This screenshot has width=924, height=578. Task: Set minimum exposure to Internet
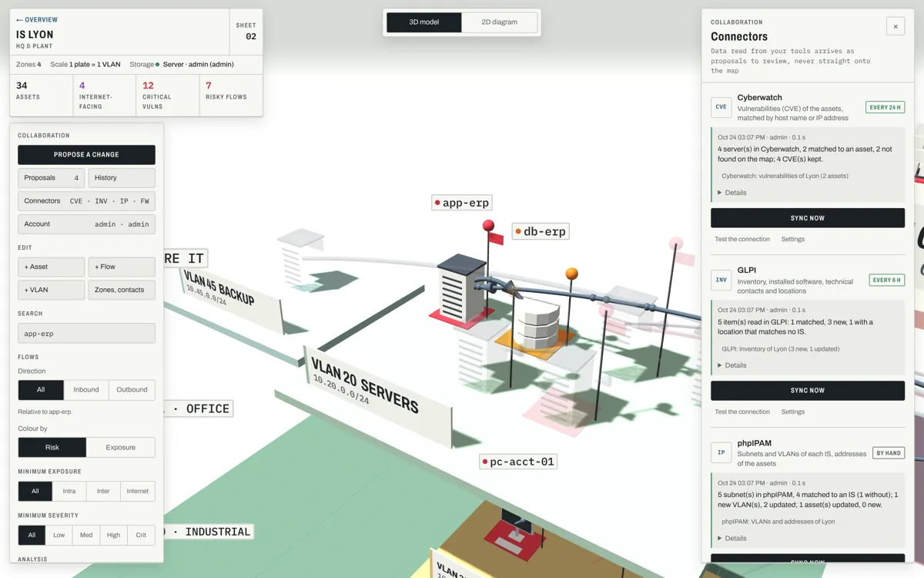[x=138, y=491]
